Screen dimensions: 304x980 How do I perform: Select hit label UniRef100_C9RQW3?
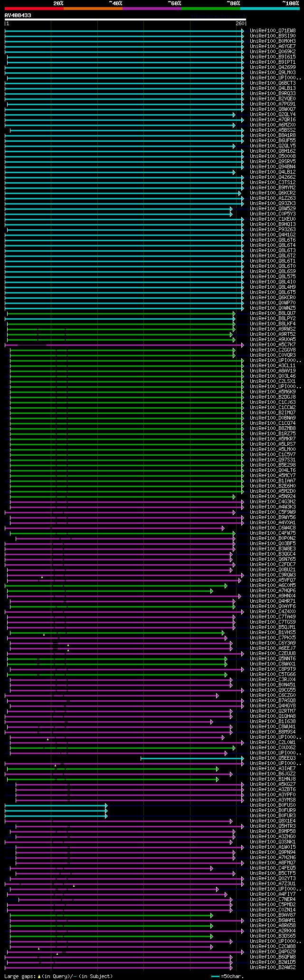coord(273,575)
